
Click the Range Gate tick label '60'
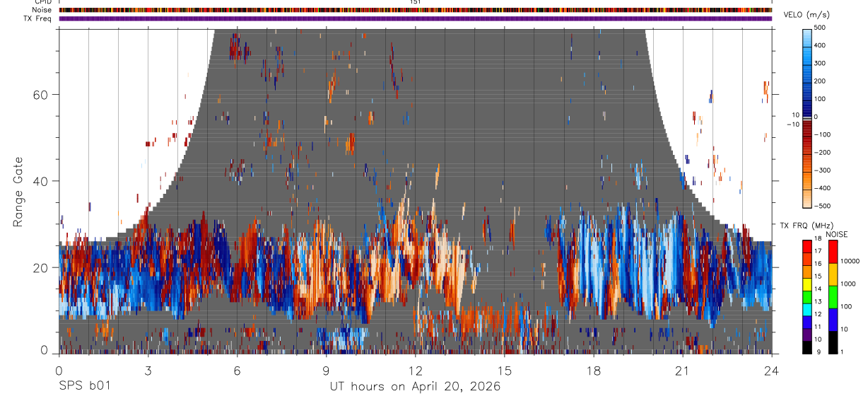(x=40, y=94)
